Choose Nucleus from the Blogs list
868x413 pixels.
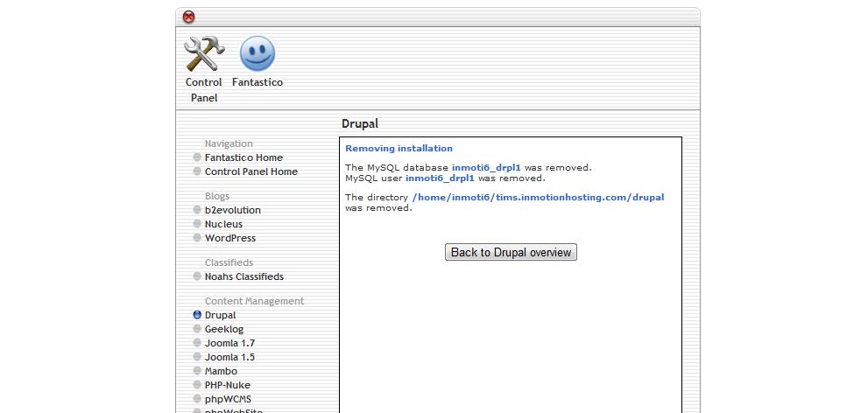coord(223,224)
